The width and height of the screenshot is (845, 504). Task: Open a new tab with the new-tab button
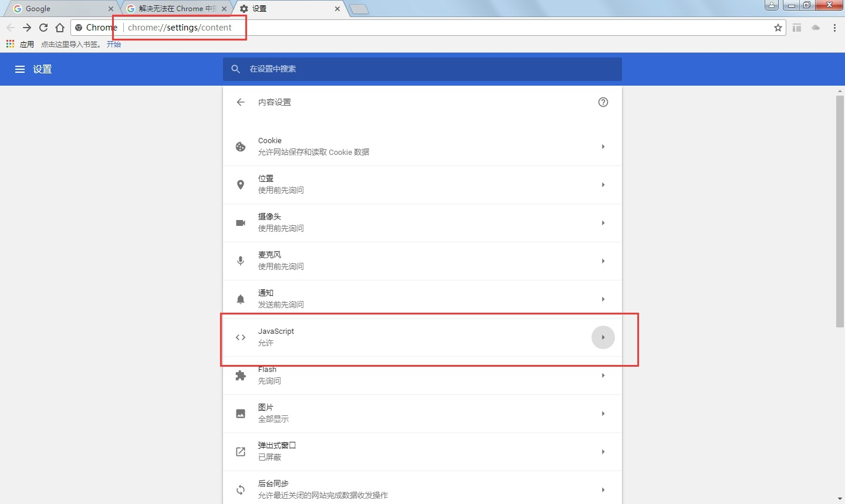(359, 9)
